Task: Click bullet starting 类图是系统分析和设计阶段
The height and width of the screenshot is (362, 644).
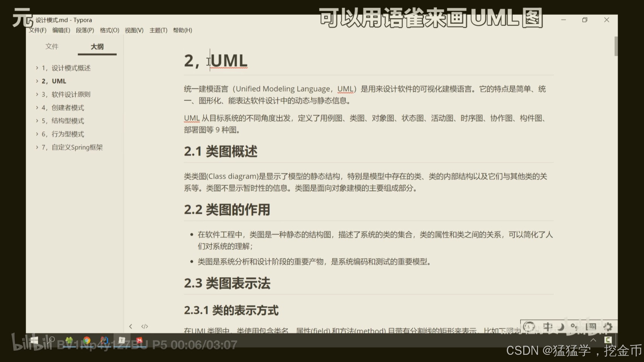Action: (x=315, y=262)
